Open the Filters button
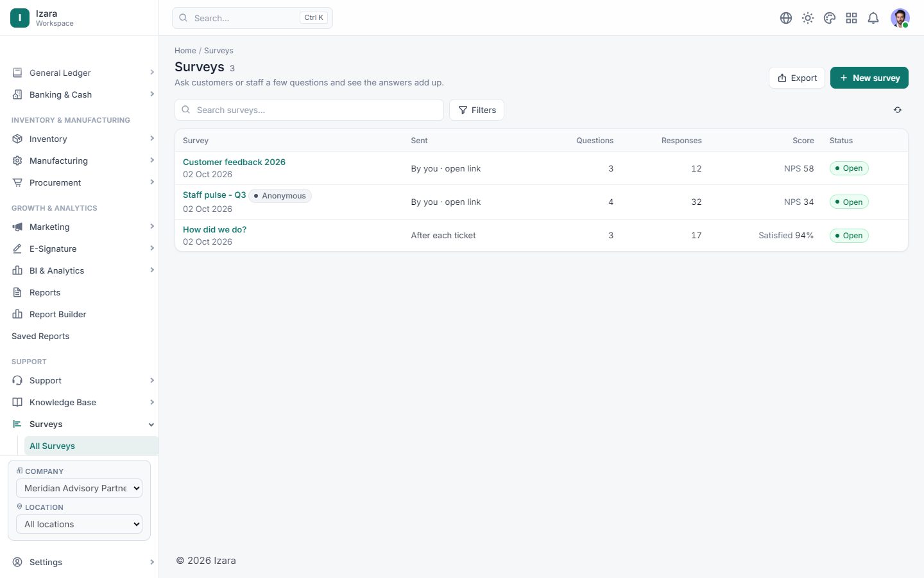The image size is (924, 578). (477, 110)
